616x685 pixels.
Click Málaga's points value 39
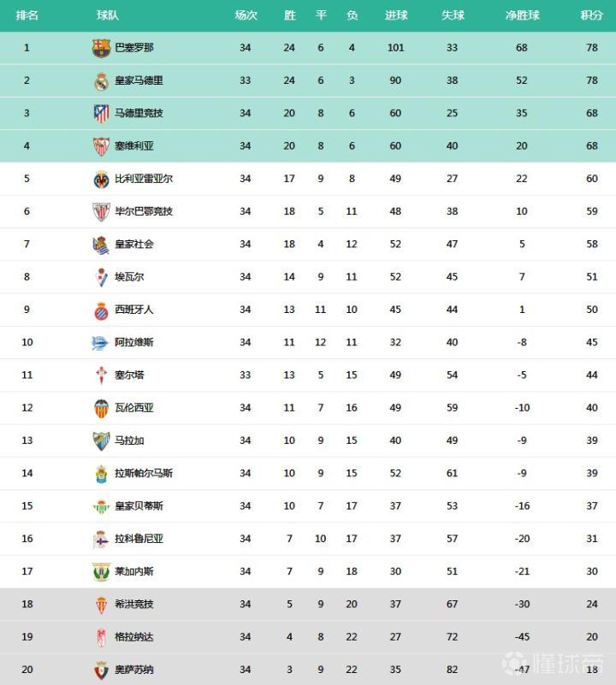click(x=592, y=441)
